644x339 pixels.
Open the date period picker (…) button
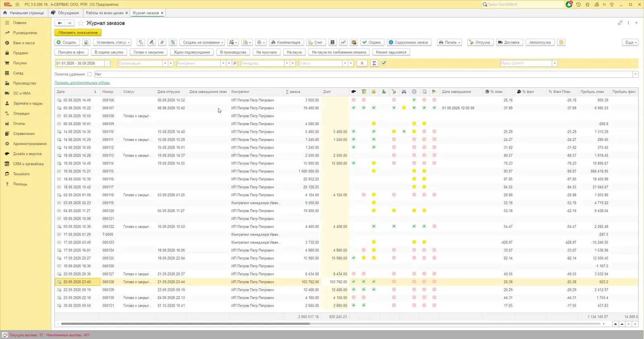coord(107,63)
